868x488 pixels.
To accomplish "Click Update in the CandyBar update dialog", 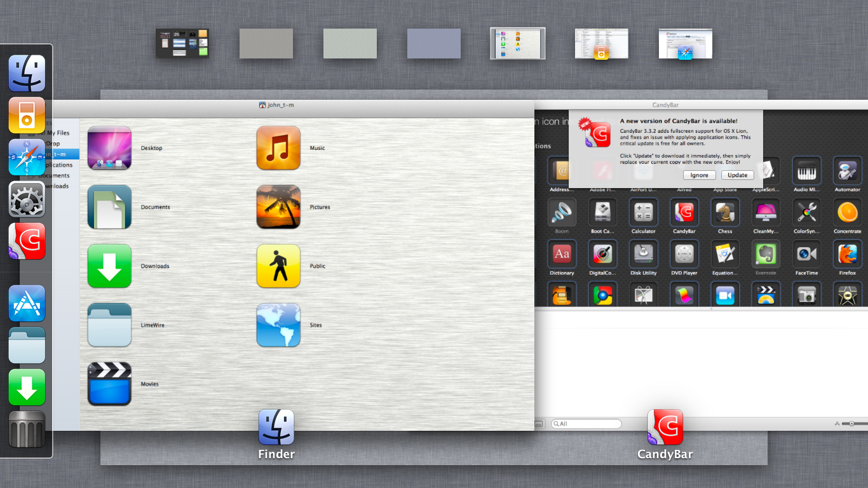I will click(738, 175).
